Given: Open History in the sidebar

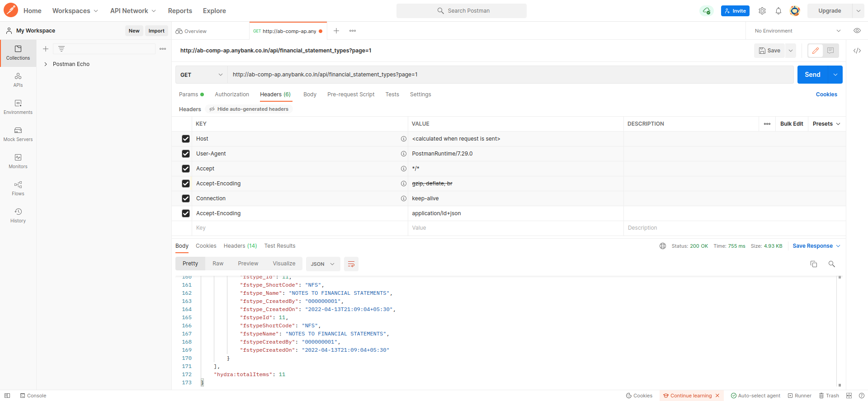Looking at the screenshot, I should (x=18, y=215).
